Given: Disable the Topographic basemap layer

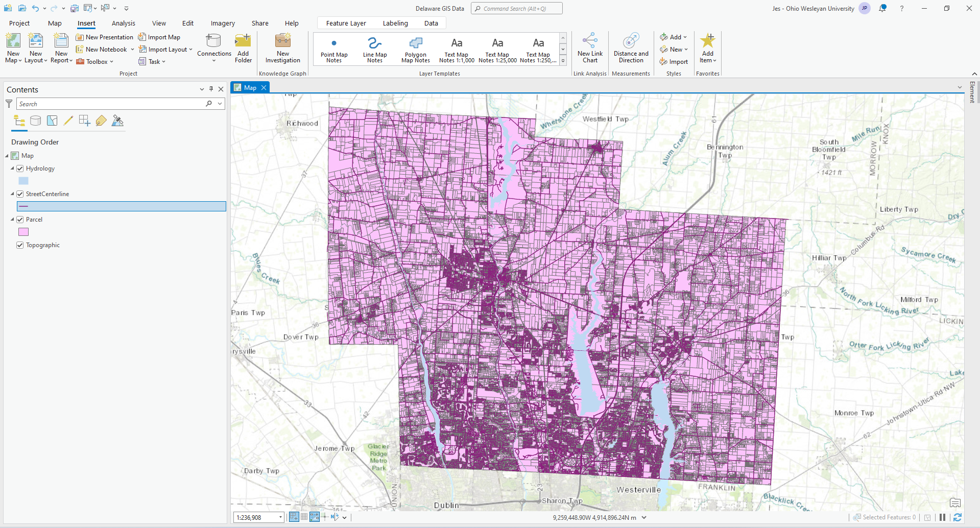Looking at the screenshot, I should [x=20, y=245].
